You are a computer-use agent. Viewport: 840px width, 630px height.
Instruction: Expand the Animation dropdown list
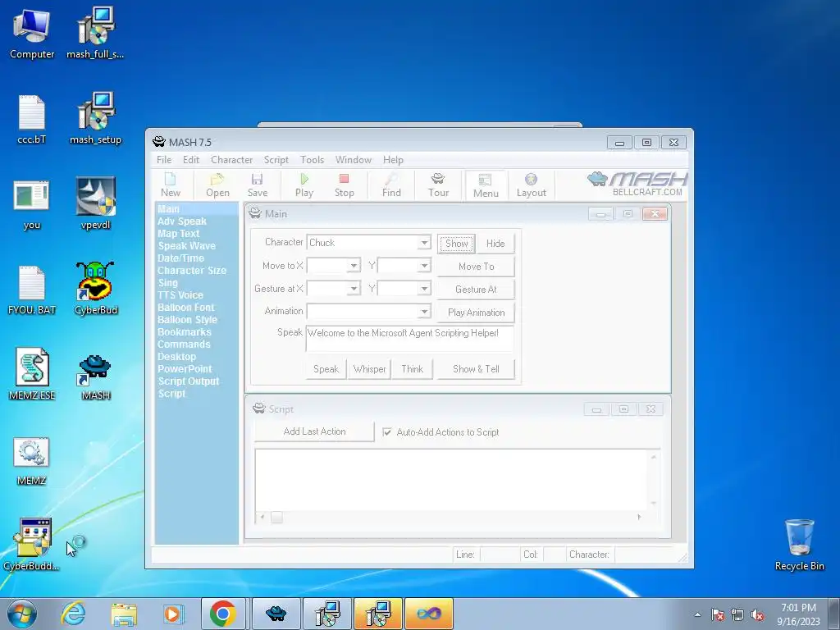click(424, 311)
